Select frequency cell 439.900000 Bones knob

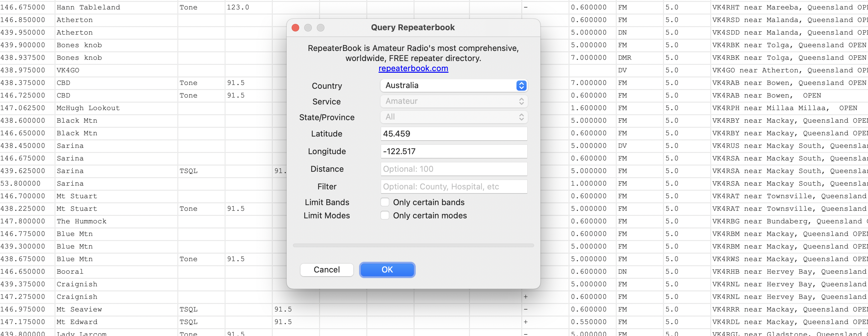[x=27, y=45]
